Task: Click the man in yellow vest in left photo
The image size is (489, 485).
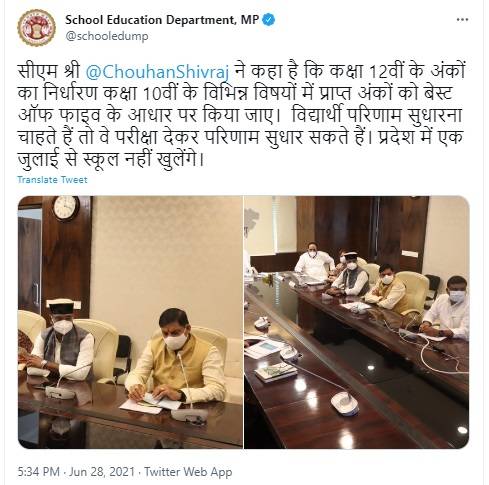Action: [177, 358]
